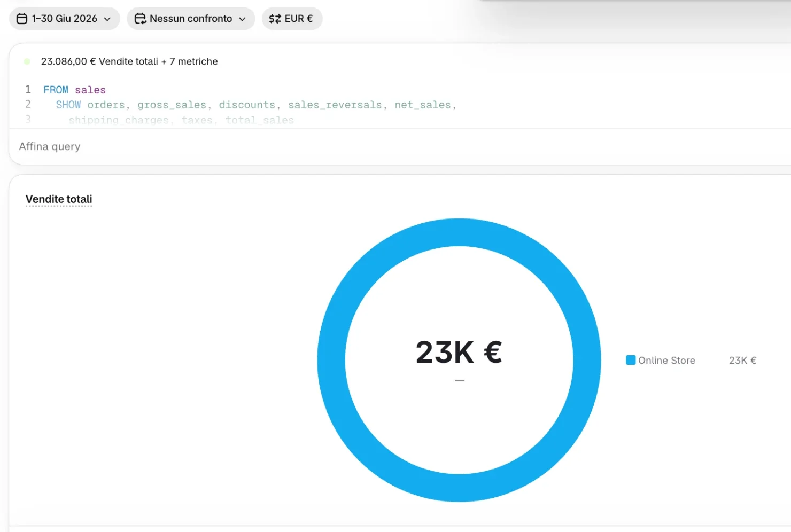The image size is (791, 532).
Task: Open the 1–30 Giu 2026 date range dropdown
Action: (x=65, y=19)
